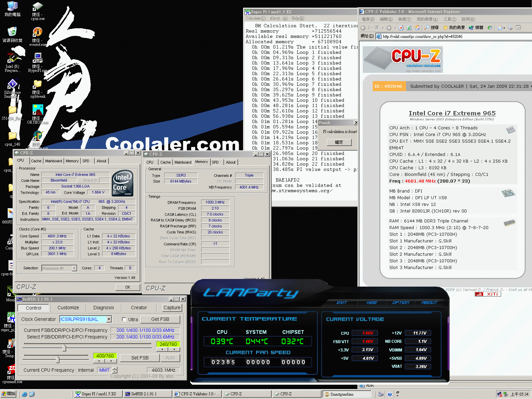Click IE Media globe toolbar button
532x399 pixels.
pos(476,28)
